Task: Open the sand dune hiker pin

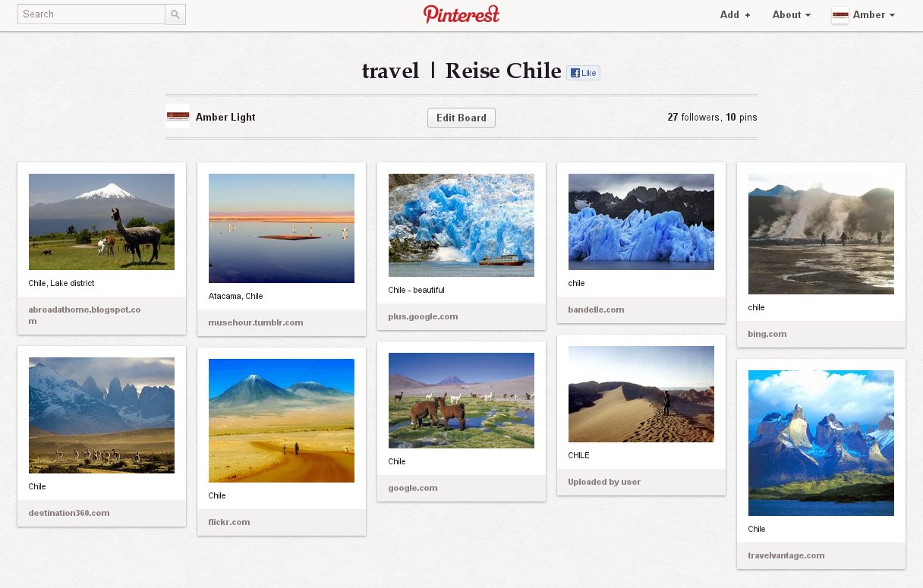Action: [x=641, y=395]
